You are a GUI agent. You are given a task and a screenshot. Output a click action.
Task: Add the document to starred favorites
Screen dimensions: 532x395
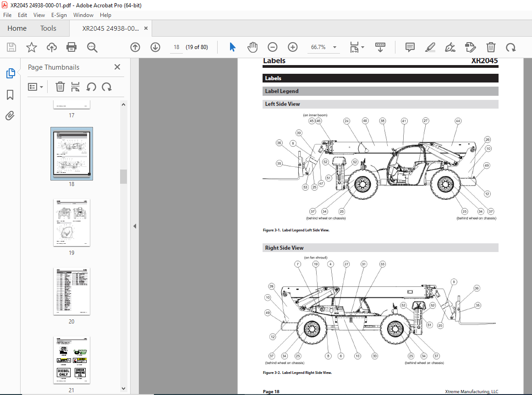32,47
